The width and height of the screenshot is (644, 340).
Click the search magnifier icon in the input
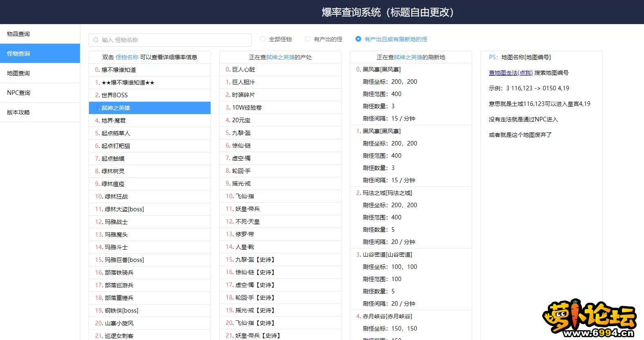[x=96, y=40]
